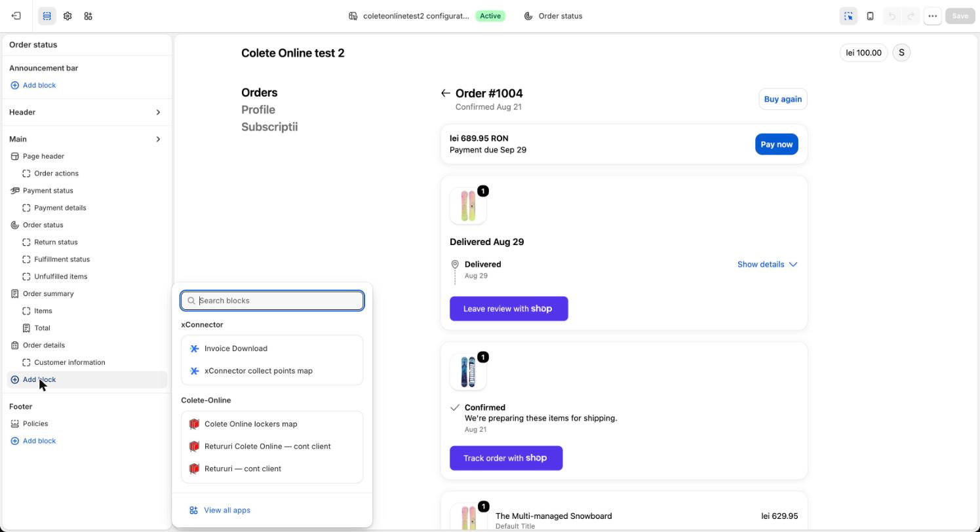Open the Order status page selector
The image size is (980, 532).
point(553,16)
